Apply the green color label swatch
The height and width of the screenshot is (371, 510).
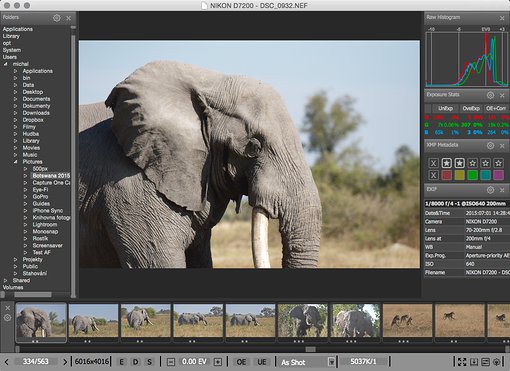[x=472, y=175]
